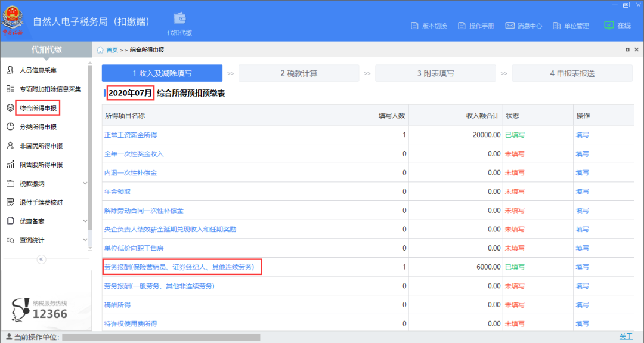Click the 退付手续费核对 receipt icon
Viewport: 644px width, 343px height.
point(10,202)
